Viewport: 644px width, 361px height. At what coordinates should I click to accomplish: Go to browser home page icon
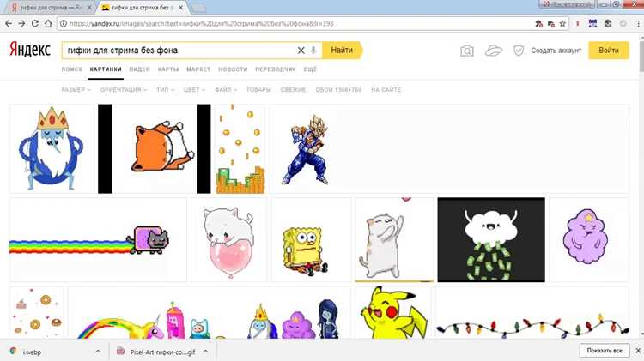[x=48, y=24]
